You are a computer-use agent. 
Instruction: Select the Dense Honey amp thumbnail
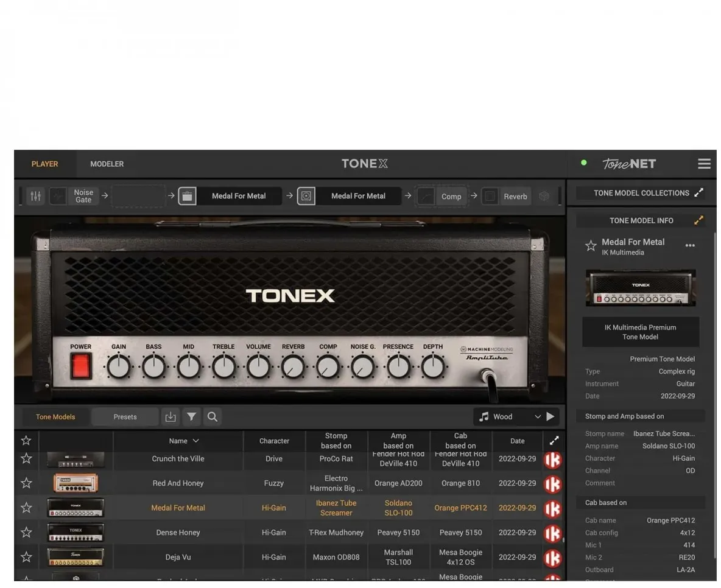[76, 533]
